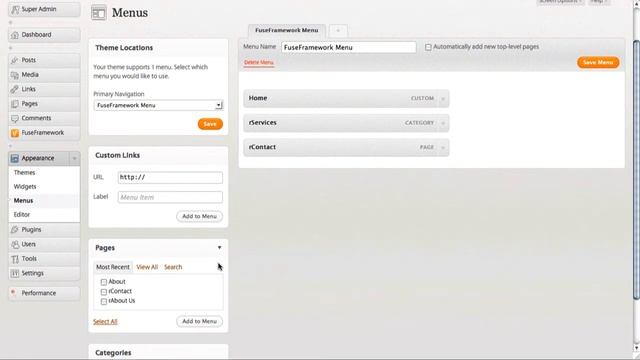Screen dimensions: 640x360
Task: Select the View All pages tab
Action: coord(147,267)
